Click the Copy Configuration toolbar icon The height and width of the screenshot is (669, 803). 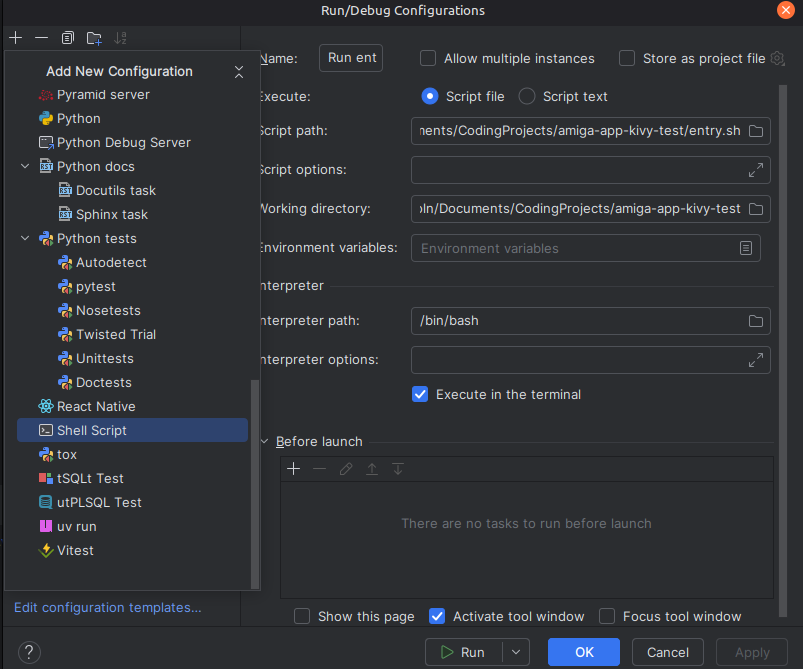68,38
